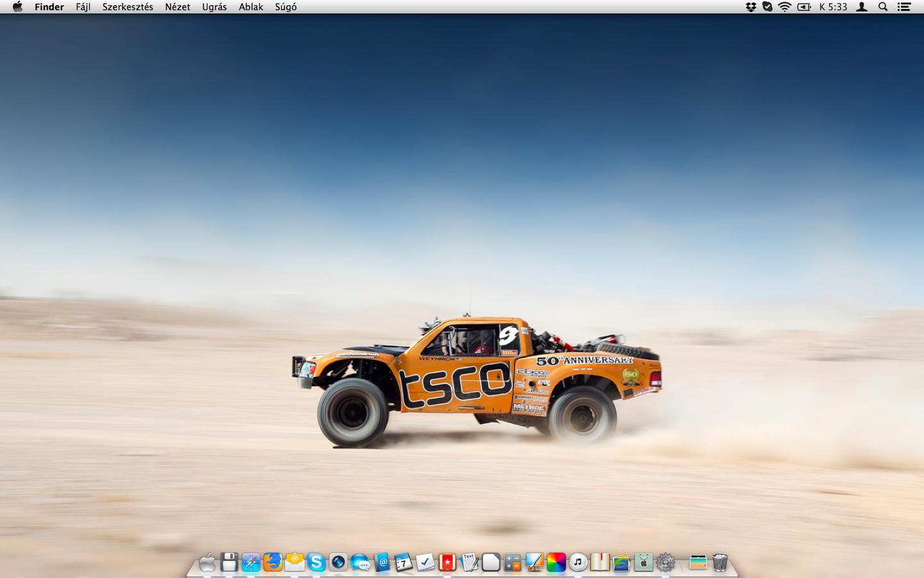Open Calendar showing 7 in Dock
Image resolution: width=924 pixels, height=578 pixels.
coord(404,563)
